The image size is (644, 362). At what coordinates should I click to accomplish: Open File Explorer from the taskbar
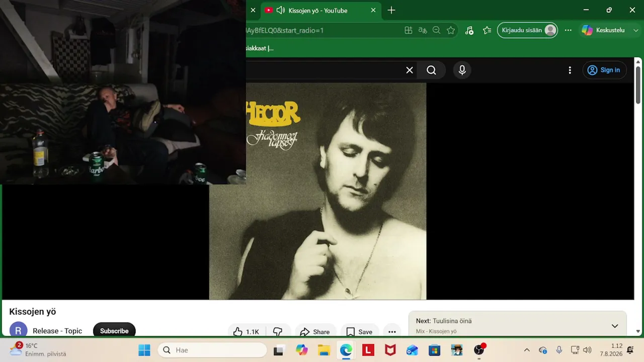tap(324, 350)
